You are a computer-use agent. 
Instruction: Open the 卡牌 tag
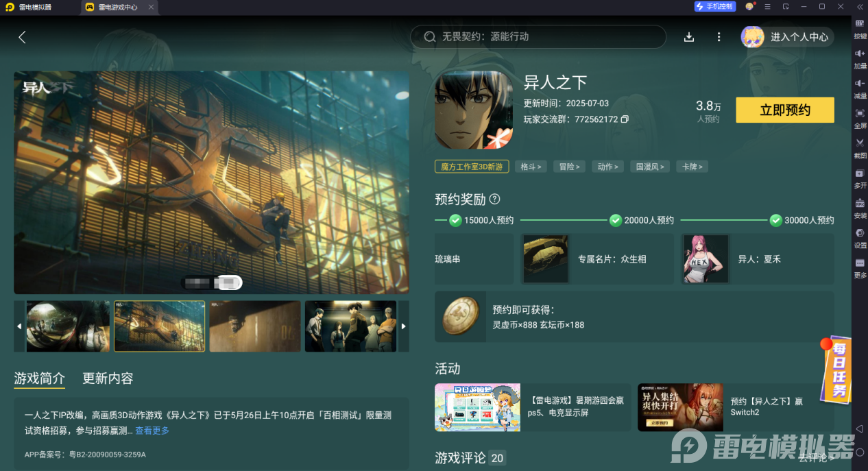pos(692,167)
